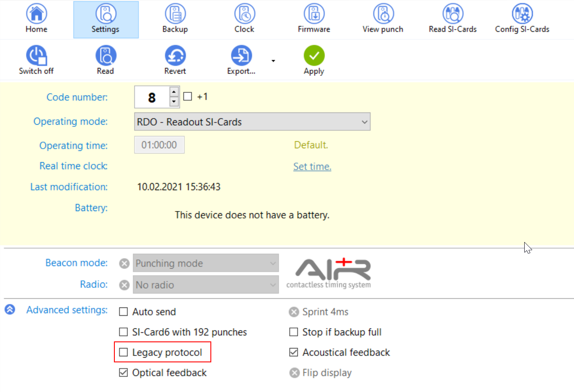Screen dimensions: 574x392
Task: Click the Set time link
Action: (312, 167)
